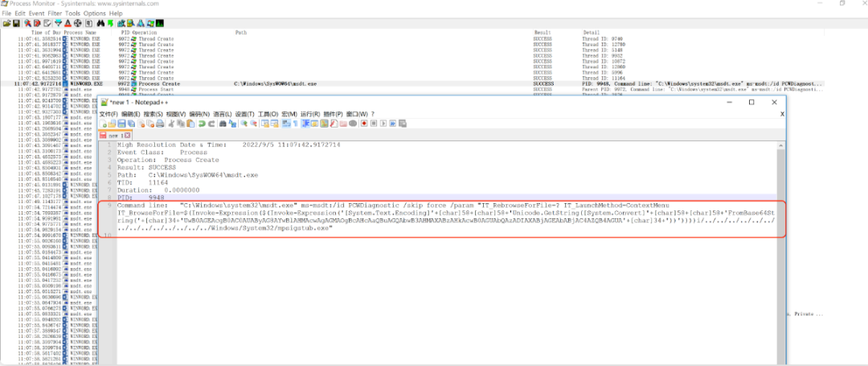Click the Notepad++ play macro icon
The image size is (868, 366).
383,124
